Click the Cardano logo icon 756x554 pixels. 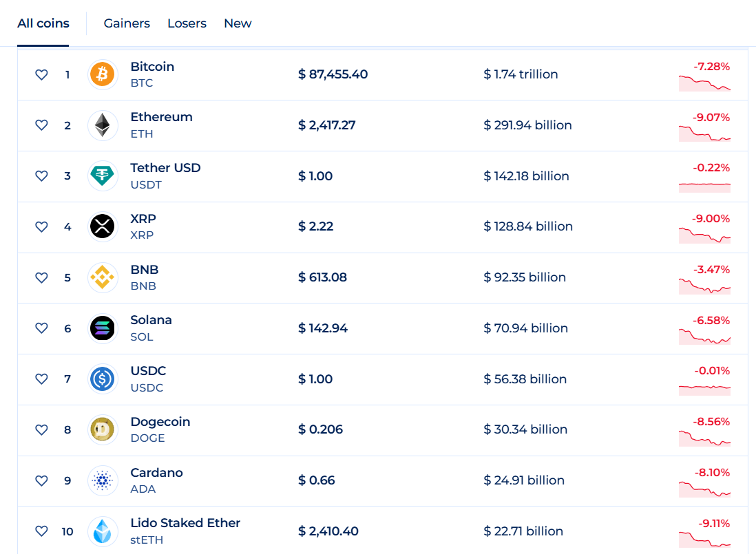(102, 480)
